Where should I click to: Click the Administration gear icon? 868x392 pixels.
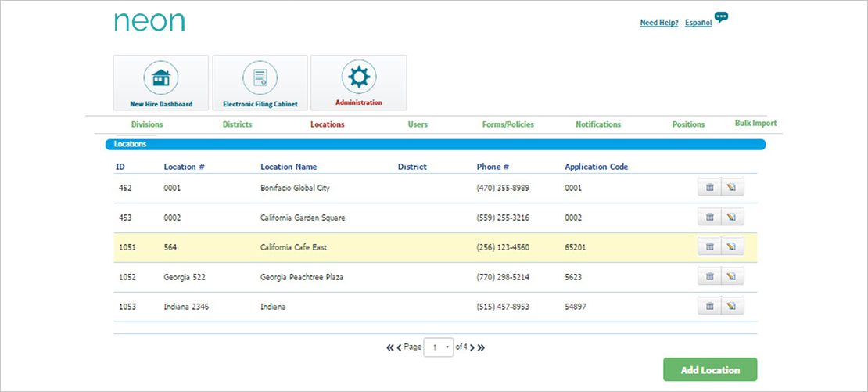click(x=359, y=78)
